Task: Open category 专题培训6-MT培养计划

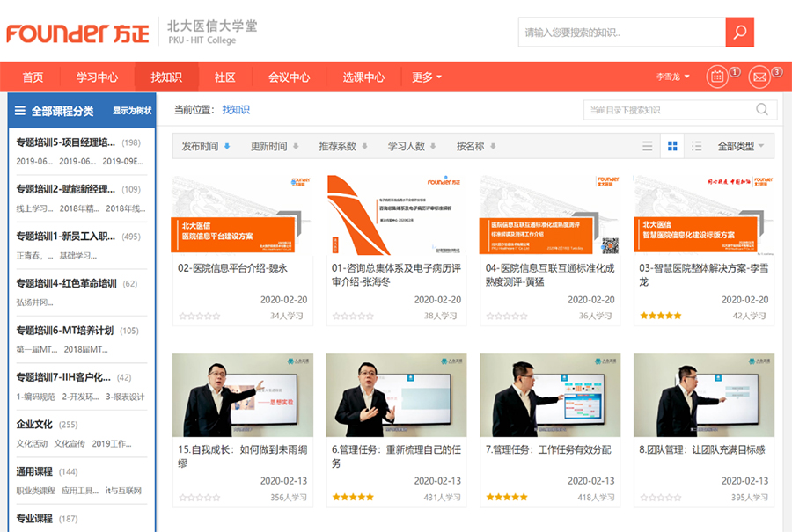Action: (x=64, y=330)
